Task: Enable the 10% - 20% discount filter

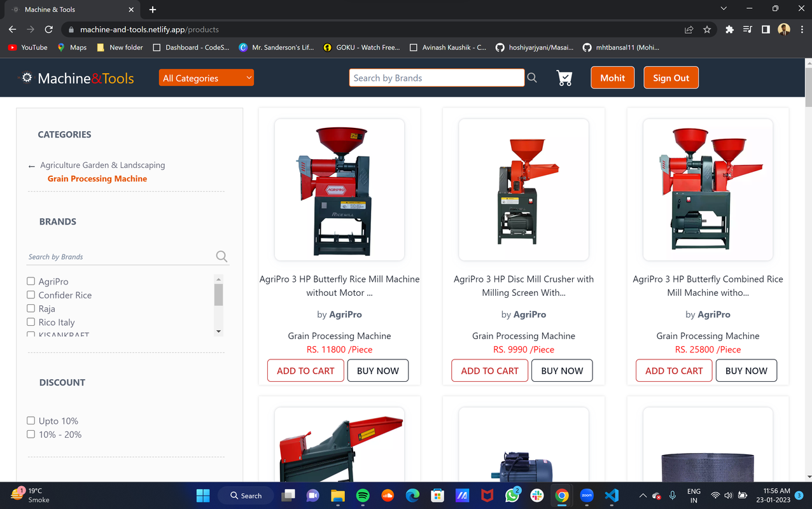Action: [31, 434]
